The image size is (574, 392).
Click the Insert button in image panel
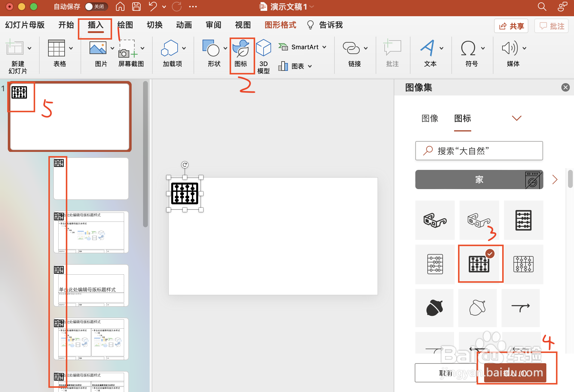515,373
